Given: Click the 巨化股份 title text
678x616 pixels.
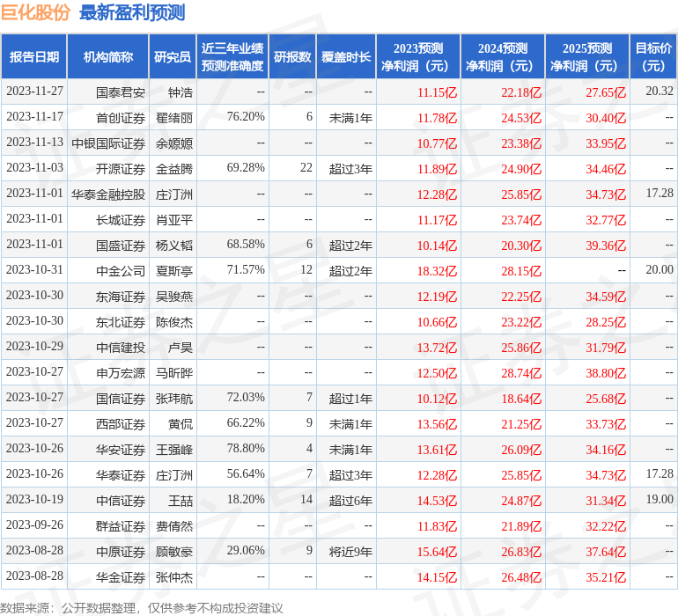Looking at the screenshot, I should (35, 12).
